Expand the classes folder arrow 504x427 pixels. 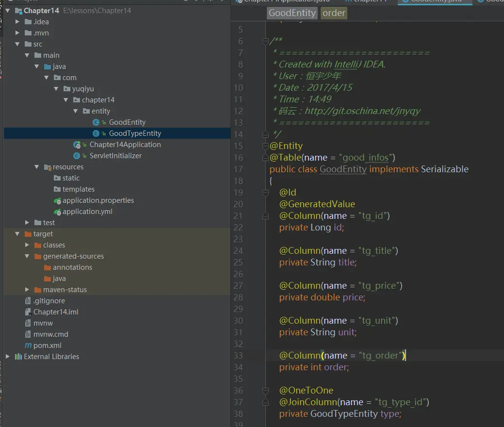27,245
